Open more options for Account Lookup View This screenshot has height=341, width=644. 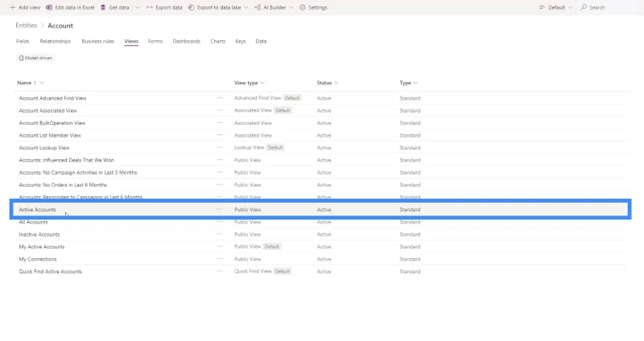[220, 147]
